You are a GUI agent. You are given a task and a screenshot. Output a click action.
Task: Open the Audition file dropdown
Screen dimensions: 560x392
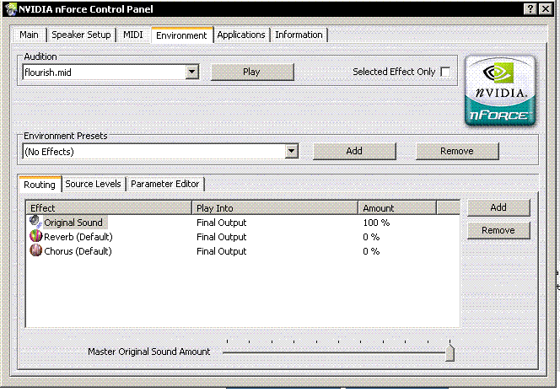(x=191, y=72)
